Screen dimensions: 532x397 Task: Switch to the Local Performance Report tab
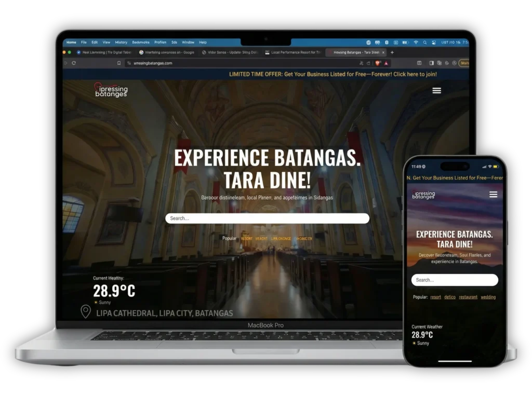coord(292,52)
